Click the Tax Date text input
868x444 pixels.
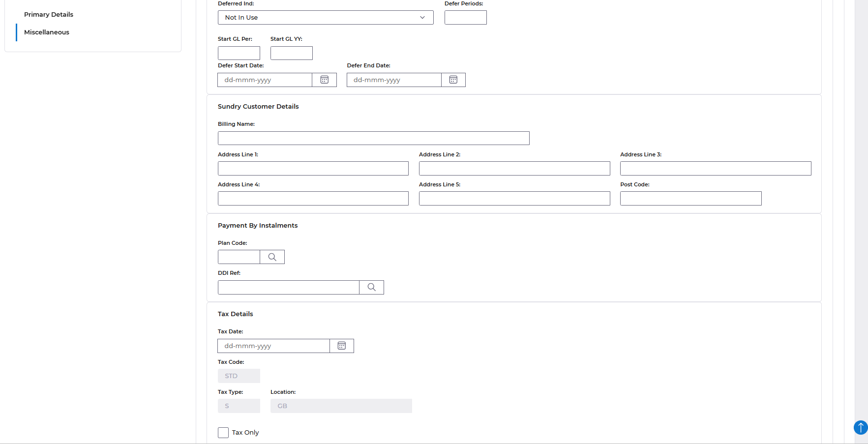(x=273, y=346)
